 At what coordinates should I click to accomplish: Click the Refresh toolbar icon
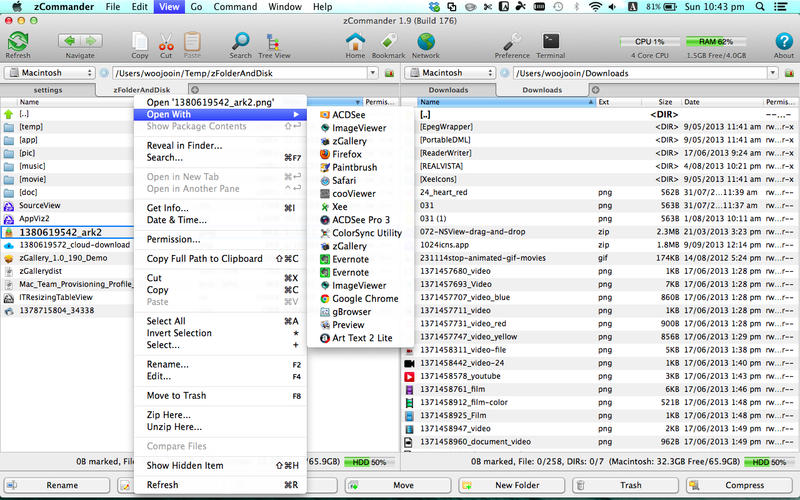(17, 42)
